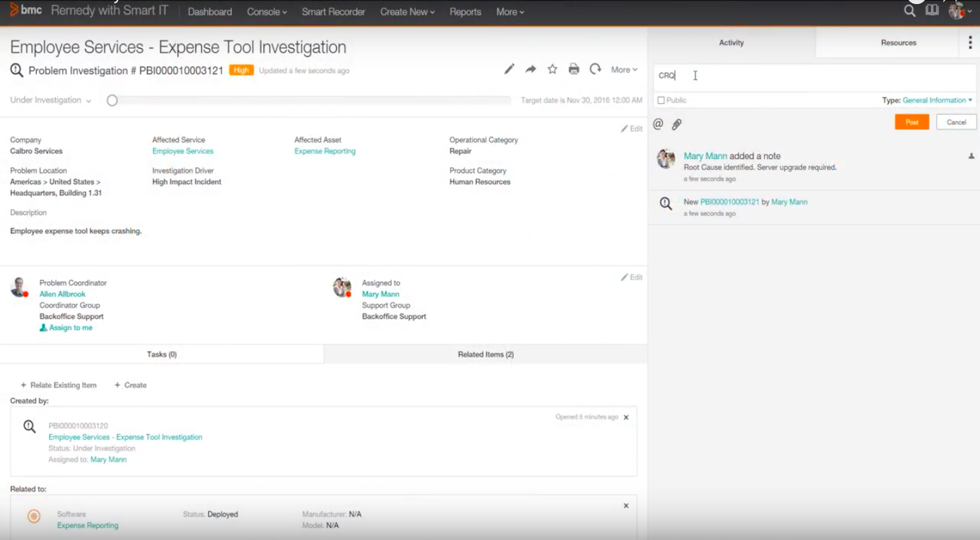Post the new activity note

[912, 122]
